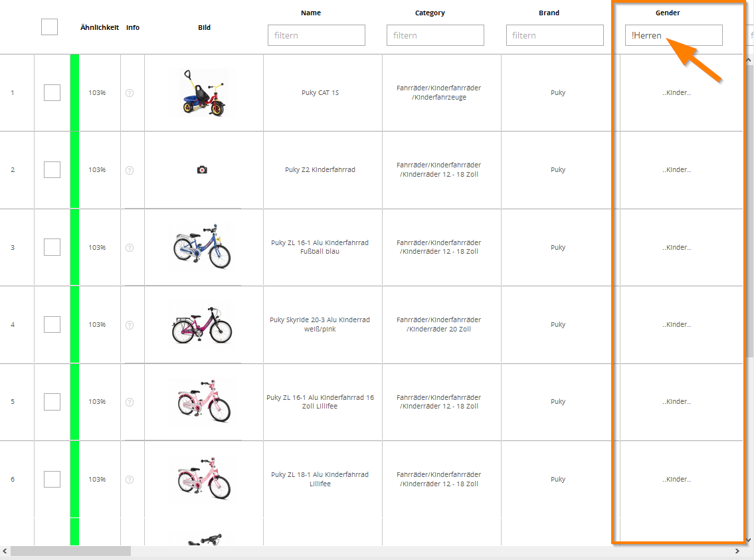Focus the Category filter field
Viewport: 754px width, 560px height.
(x=435, y=35)
